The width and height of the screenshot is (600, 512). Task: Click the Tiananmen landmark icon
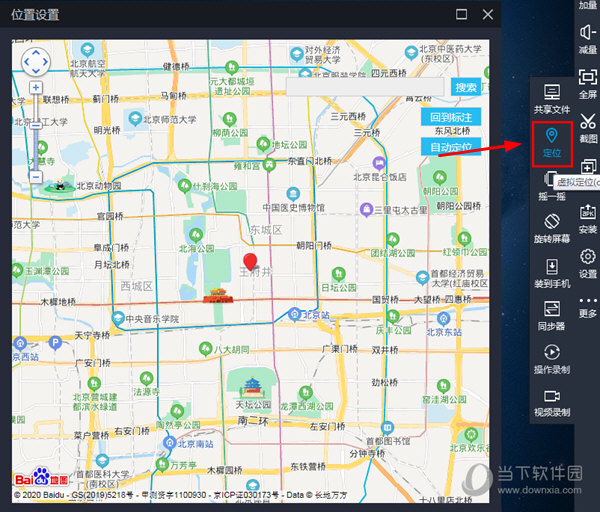tap(218, 296)
